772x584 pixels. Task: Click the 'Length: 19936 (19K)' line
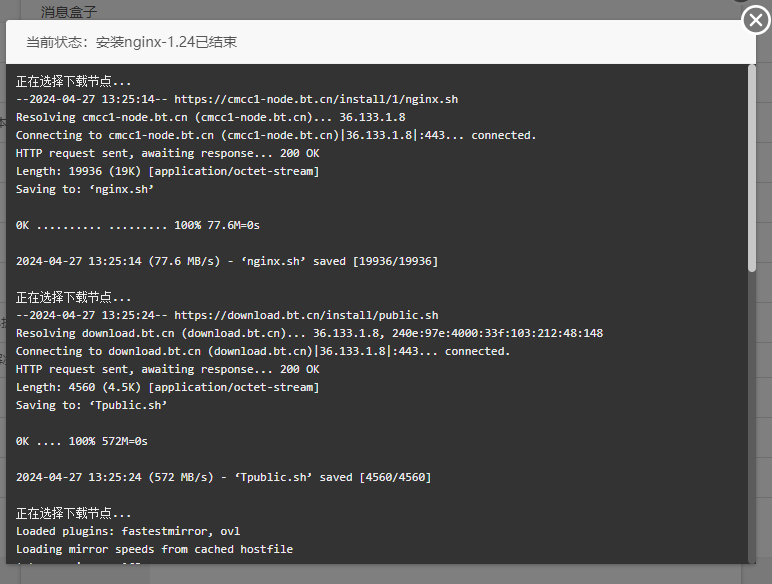point(167,171)
